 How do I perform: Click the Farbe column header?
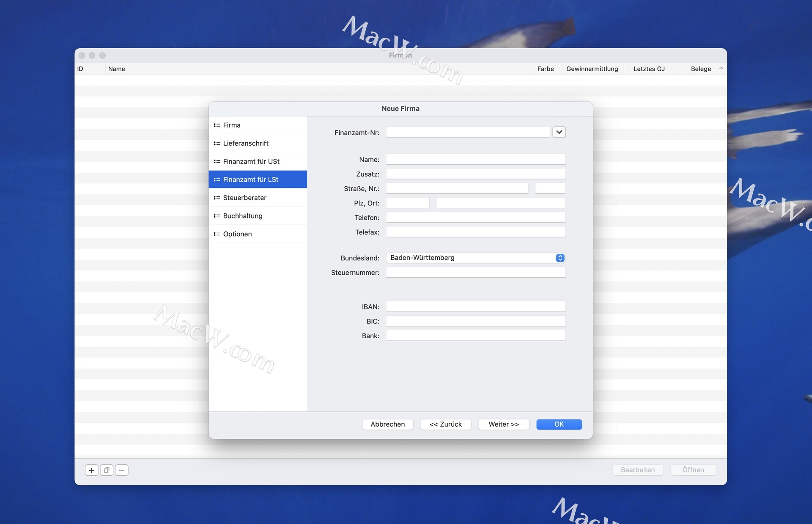[x=546, y=69]
